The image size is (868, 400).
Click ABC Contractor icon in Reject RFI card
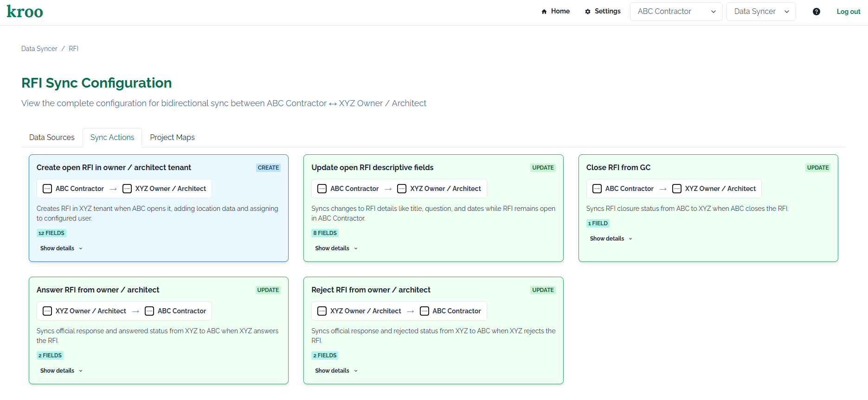click(424, 311)
